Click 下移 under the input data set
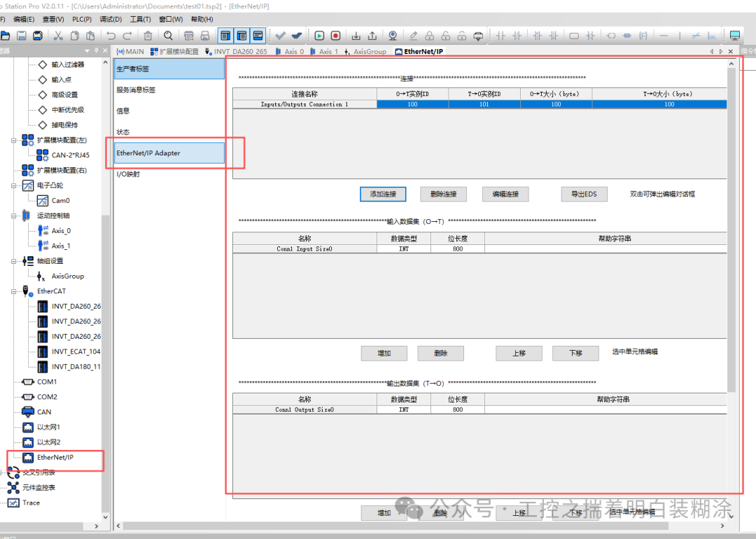Screen dimensions: 756x539 (575, 353)
